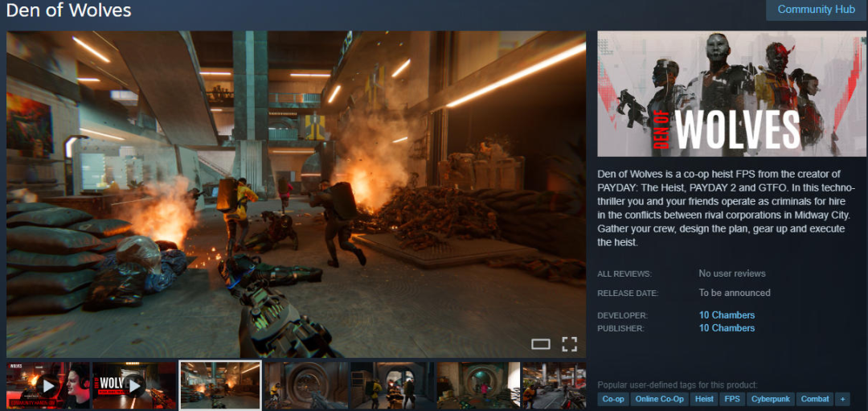Screen dimensions: 868x411
Task: Click the Den of Wolves page title
Action: click(68, 10)
